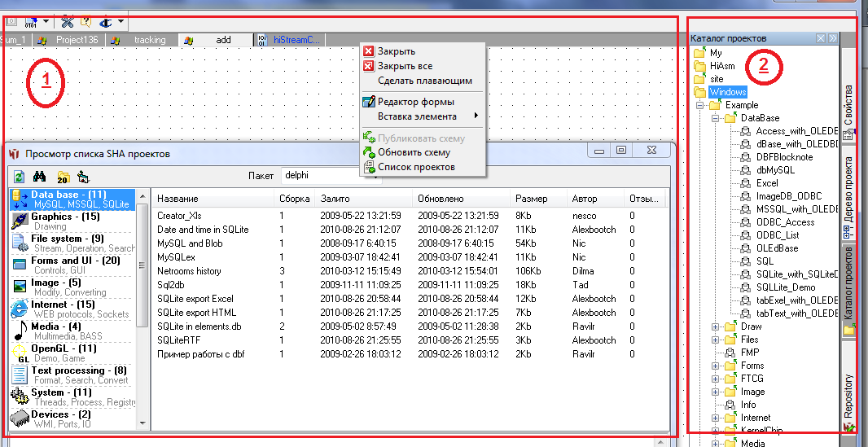Sort list by the Размер column header

[531, 199]
